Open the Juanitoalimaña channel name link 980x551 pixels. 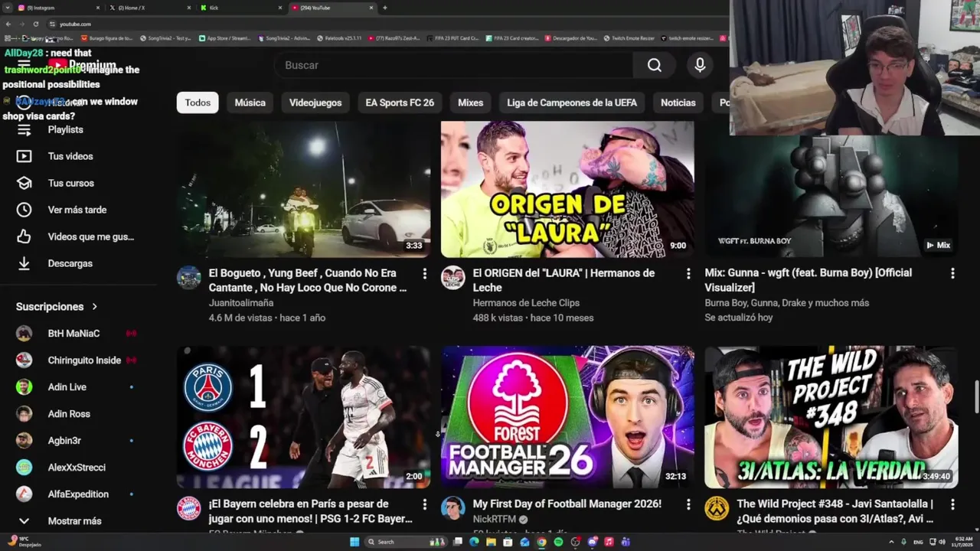coord(241,303)
